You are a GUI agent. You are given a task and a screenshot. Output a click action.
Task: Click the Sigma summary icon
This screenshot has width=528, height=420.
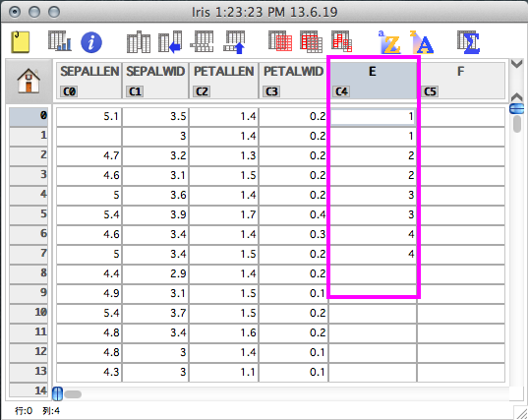tap(468, 42)
